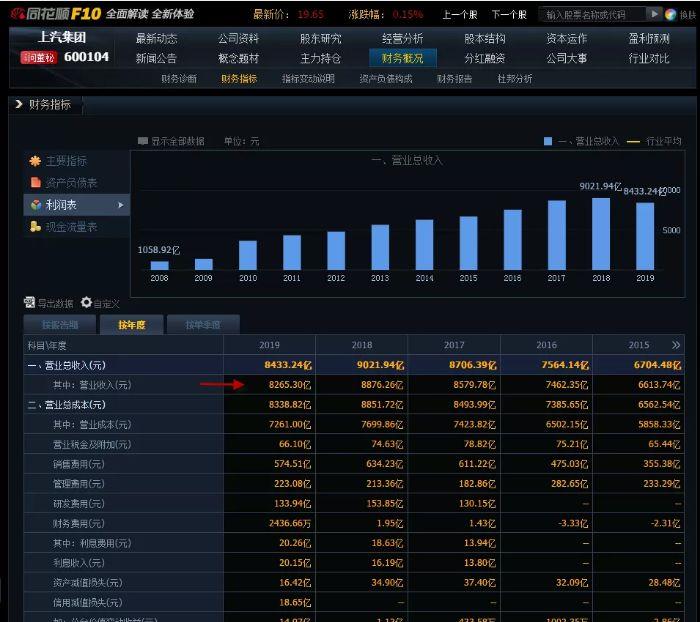The image size is (700, 622).
Task: Switch to the 财务报告 sub-tab
Action: point(454,79)
